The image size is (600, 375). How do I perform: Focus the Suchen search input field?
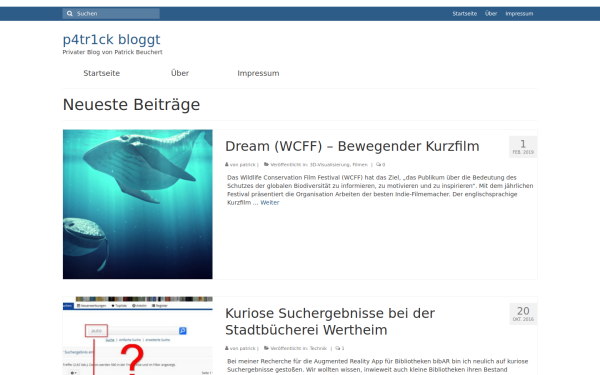[x=111, y=14]
